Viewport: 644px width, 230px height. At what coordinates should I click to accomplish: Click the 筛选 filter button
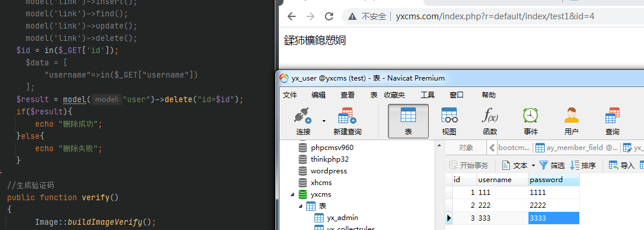click(x=552, y=166)
